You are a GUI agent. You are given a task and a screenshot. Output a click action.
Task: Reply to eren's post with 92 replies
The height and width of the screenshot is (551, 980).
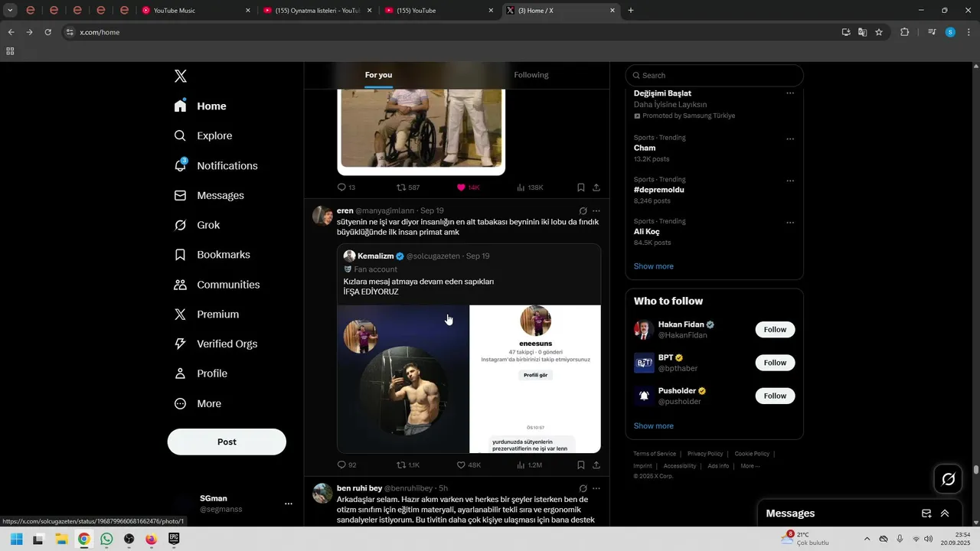(x=347, y=465)
